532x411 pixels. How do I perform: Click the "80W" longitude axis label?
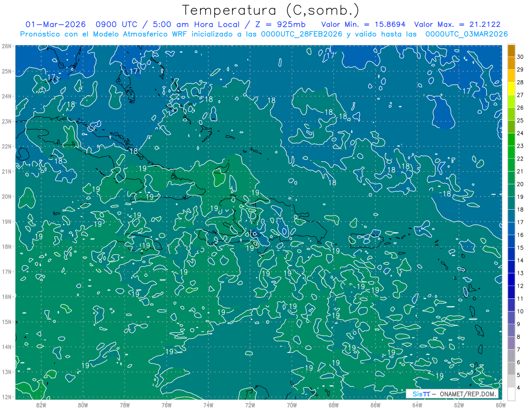(x=82, y=405)
